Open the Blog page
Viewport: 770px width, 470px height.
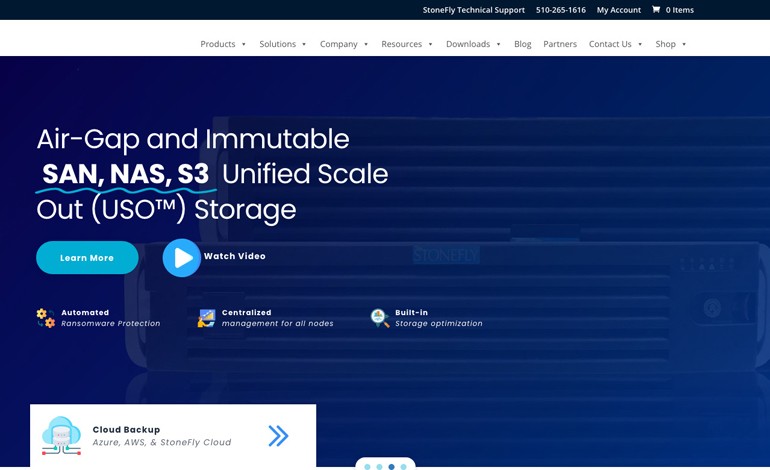(x=522, y=44)
